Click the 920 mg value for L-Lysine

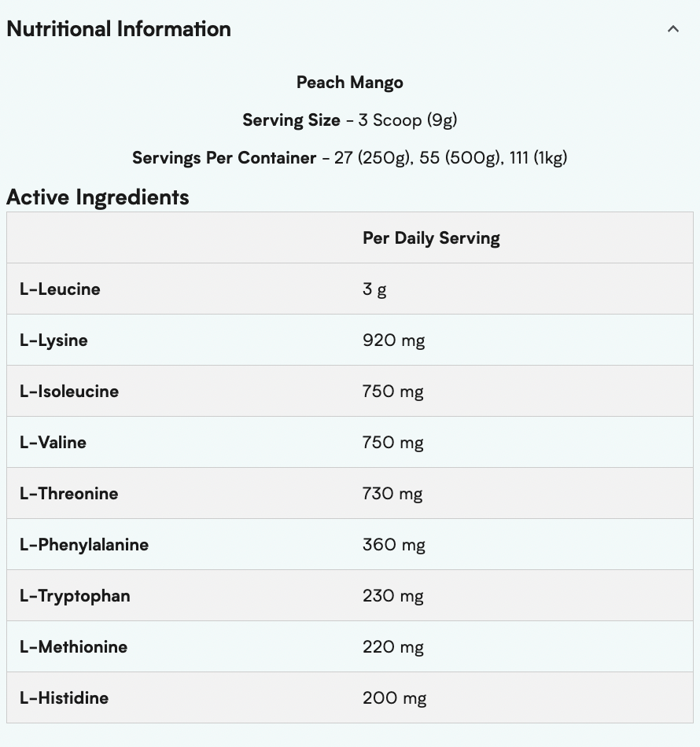click(x=393, y=340)
